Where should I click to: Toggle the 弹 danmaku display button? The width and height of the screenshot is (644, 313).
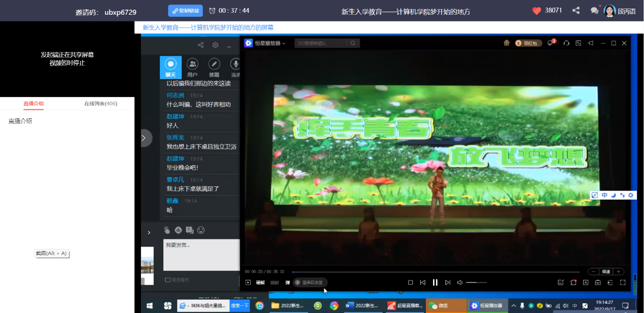coord(288,283)
